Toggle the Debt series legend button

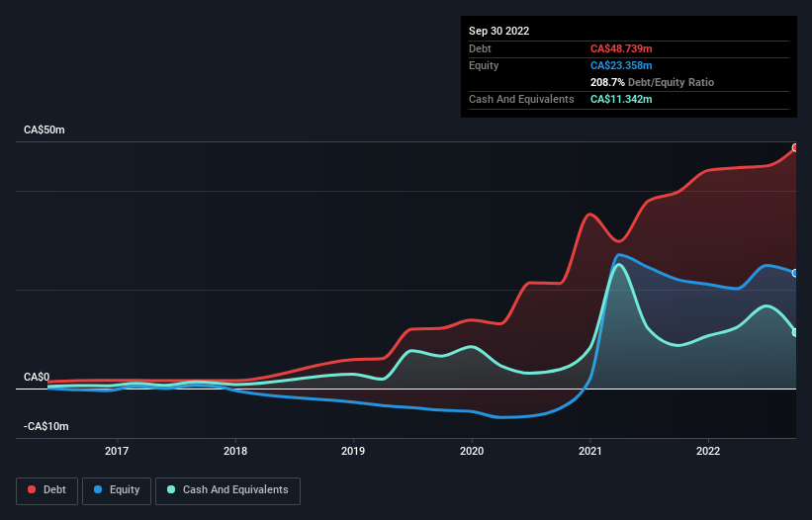(46, 490)
